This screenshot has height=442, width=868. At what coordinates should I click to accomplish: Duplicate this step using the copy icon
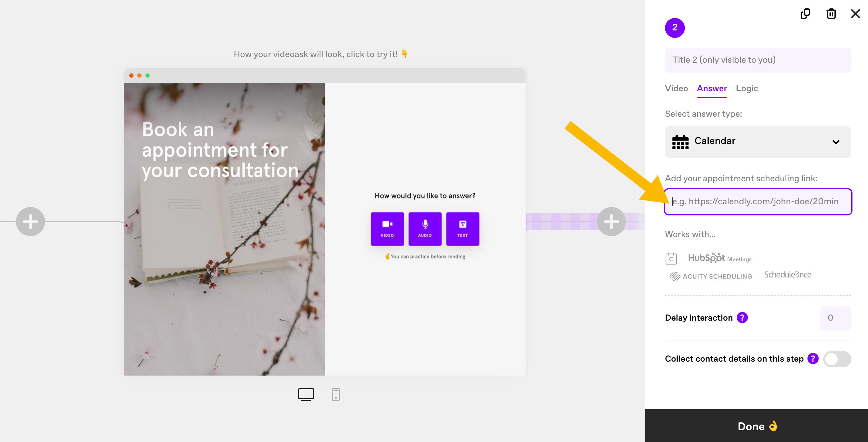tap(805, 14)
